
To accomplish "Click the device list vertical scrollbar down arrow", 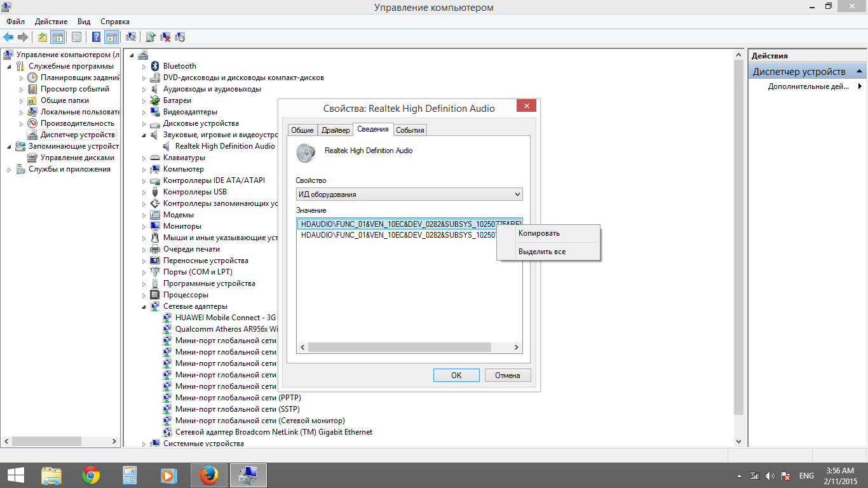I will click(738, 442).
